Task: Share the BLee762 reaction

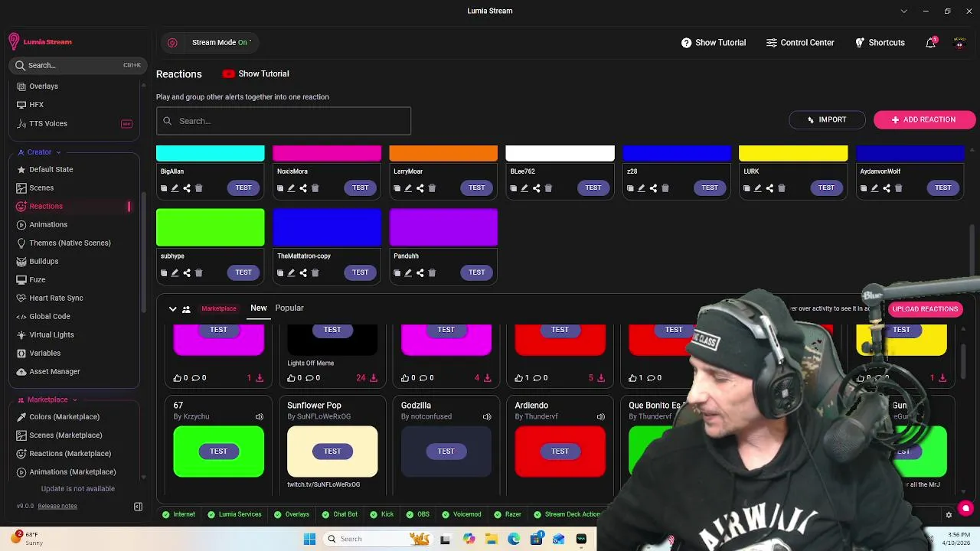Action: click(536, 188)
